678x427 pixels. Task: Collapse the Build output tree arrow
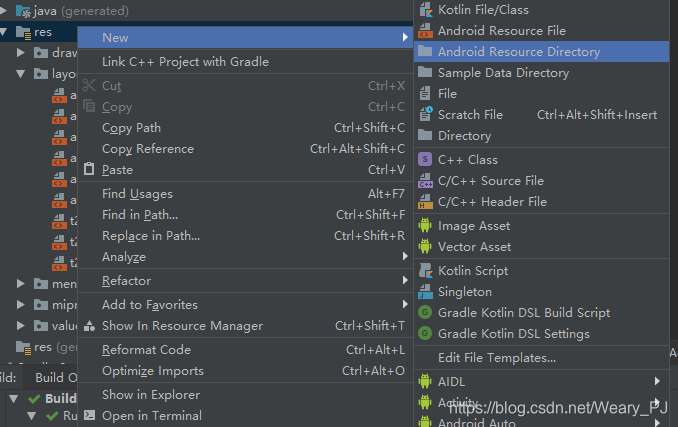coord(14,398)
